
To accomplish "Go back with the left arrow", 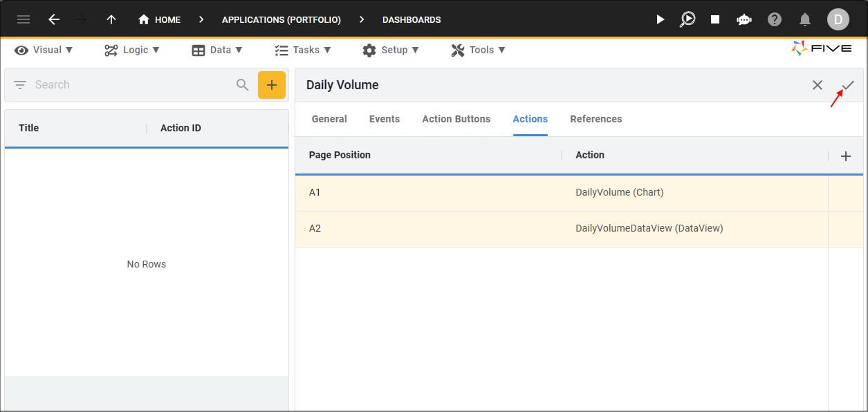I will (54, 19).
